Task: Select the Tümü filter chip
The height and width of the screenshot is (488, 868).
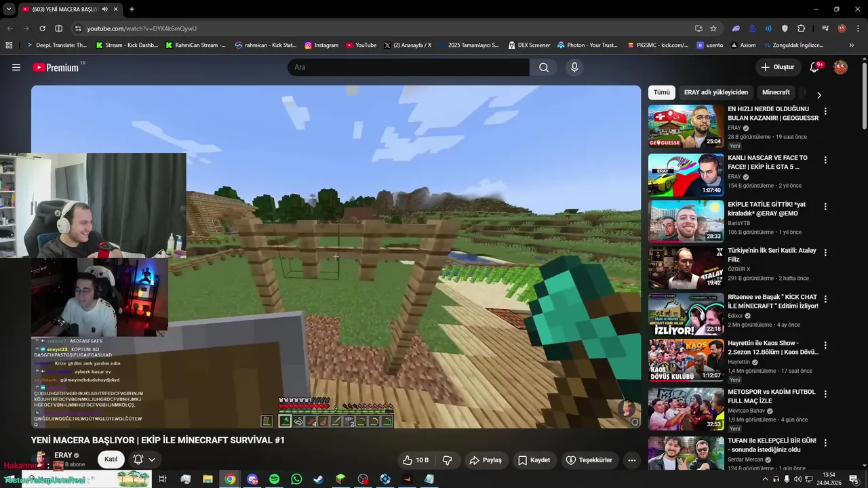Action: coord(662,92)
